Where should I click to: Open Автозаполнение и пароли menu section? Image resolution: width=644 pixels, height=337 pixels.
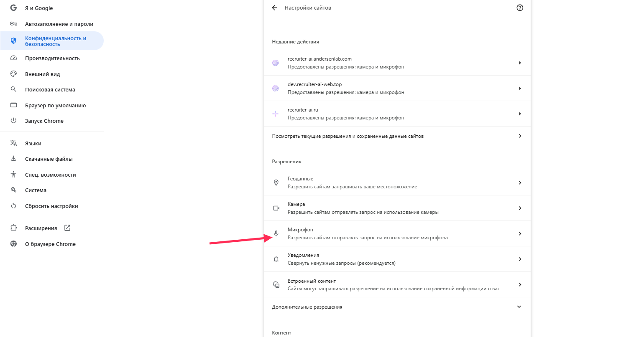tap(59, 24)
